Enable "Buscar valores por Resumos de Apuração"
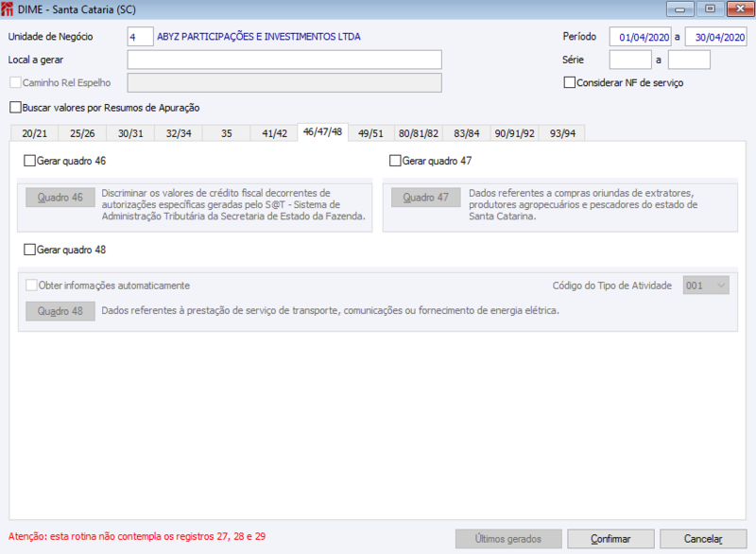The image size is (756, 554). point(15,107)
